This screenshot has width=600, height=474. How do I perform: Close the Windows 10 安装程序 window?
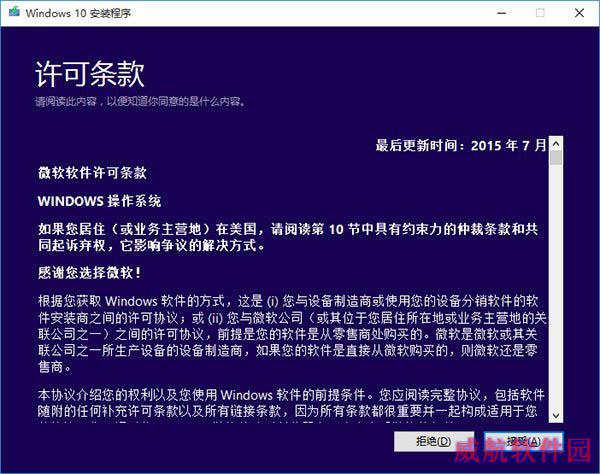[579, 13]
